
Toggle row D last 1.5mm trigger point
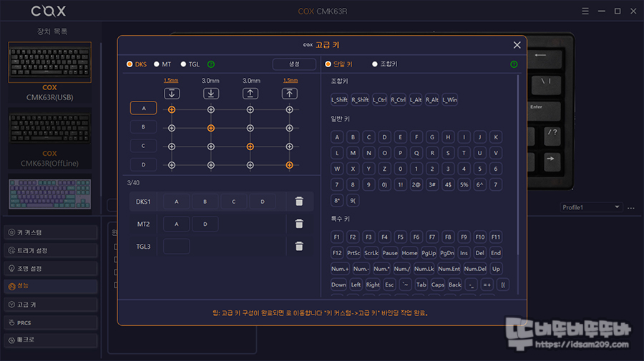[290, 165]
